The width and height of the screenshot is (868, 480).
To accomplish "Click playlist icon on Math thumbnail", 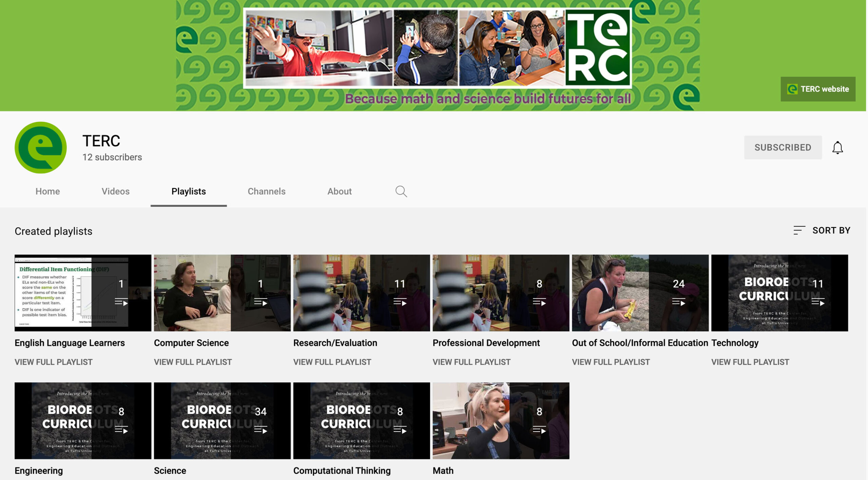I will [539, 430].
